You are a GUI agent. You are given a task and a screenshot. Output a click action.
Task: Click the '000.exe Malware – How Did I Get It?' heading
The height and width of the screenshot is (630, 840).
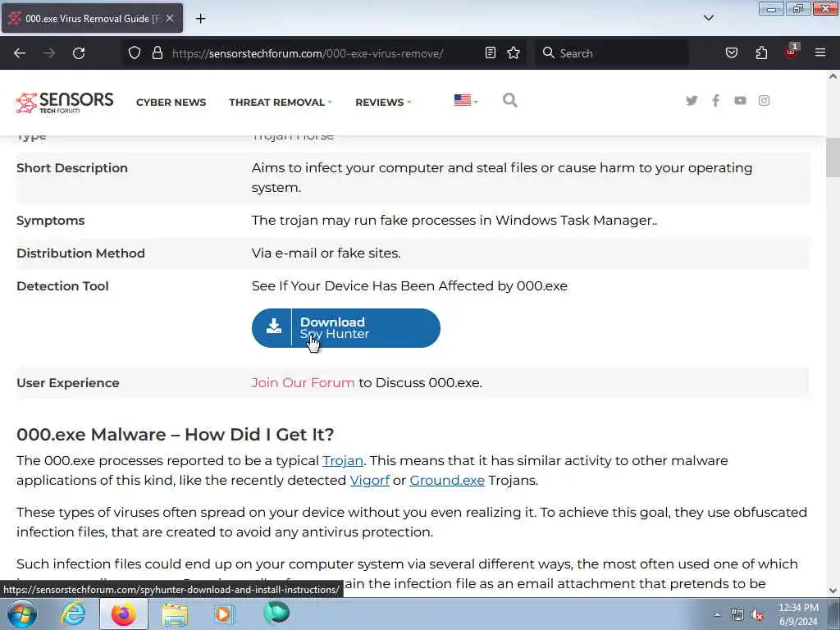click(x=176, y=434)
